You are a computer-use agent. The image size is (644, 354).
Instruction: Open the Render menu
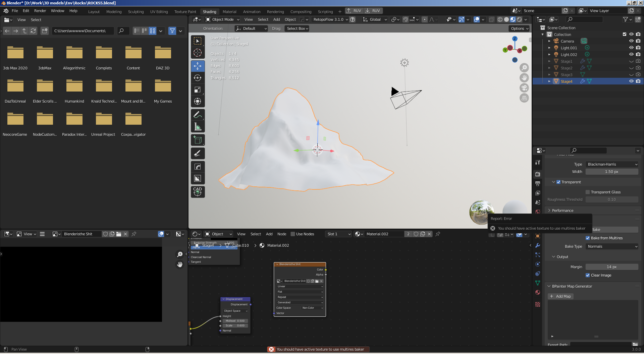40,11
